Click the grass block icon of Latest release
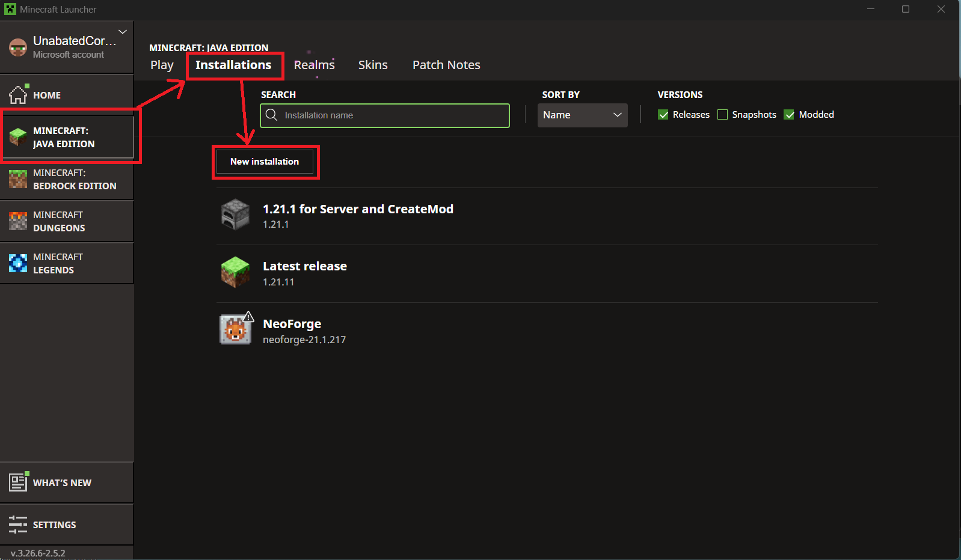Viewport: 961px width, 560px height. point(235,272)
